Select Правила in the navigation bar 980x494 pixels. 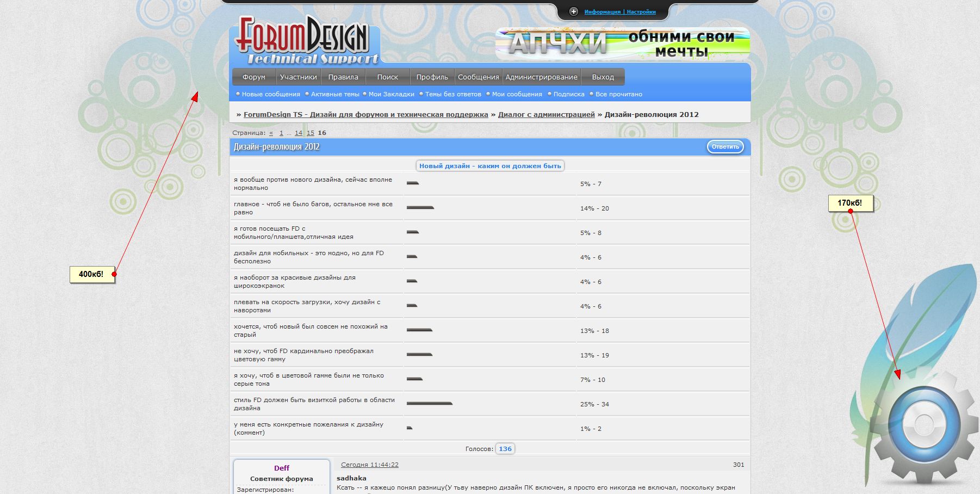point(343,77)
